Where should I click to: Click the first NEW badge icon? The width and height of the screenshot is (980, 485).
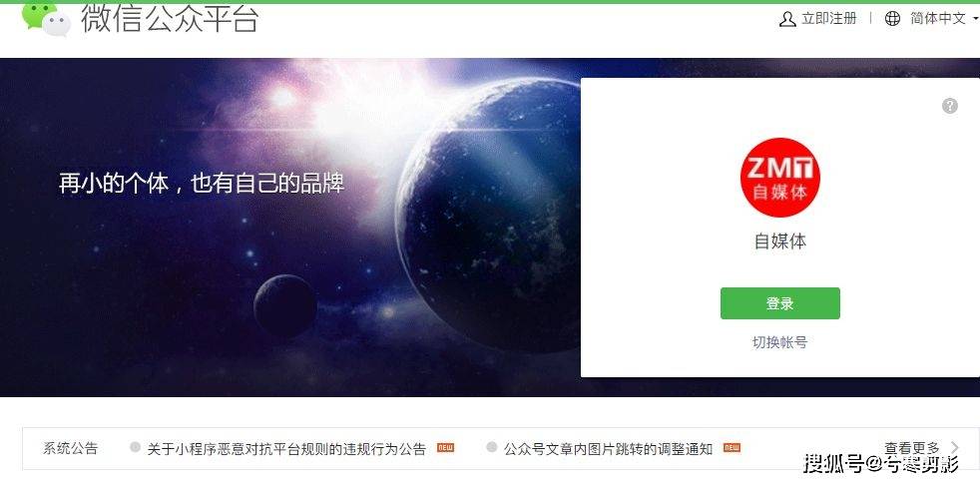(446, 447)
